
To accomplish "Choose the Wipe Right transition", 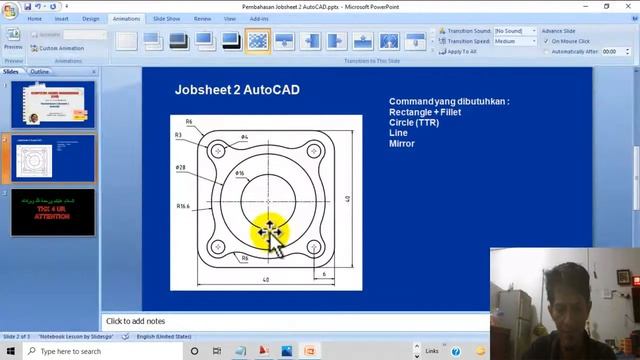I will tap(336, 41).
